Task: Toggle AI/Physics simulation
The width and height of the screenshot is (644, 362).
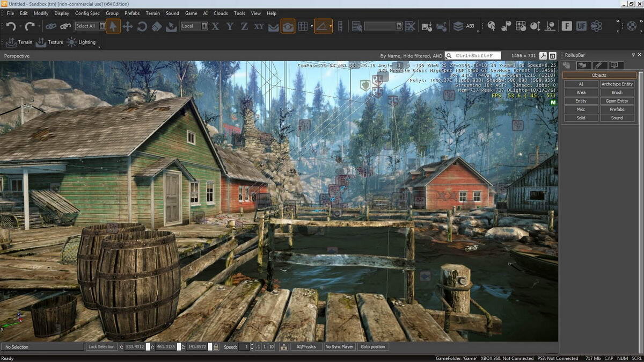Action: click(306, 347)
